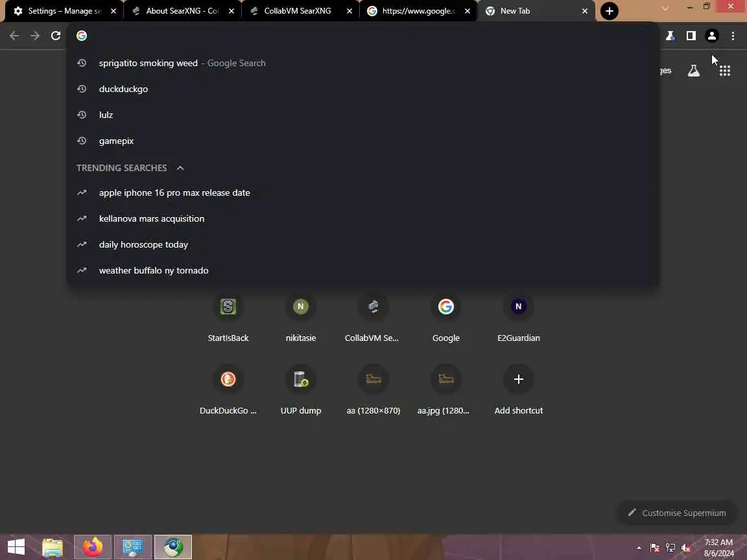
Task: Select daily horoscope today suggestion
Action: (363, 245)
